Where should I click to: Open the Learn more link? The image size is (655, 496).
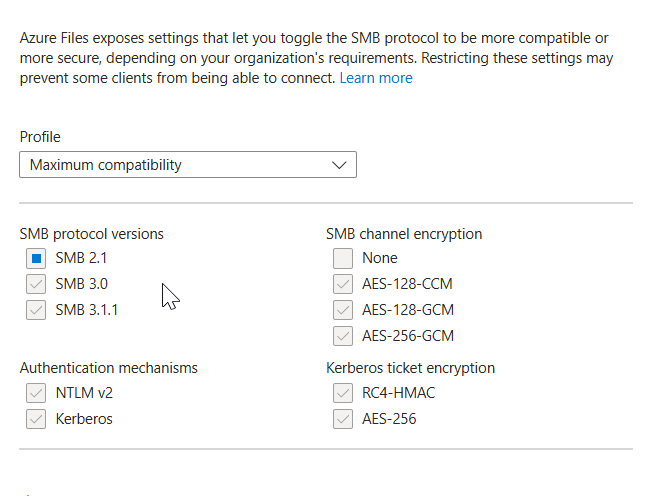376,78
